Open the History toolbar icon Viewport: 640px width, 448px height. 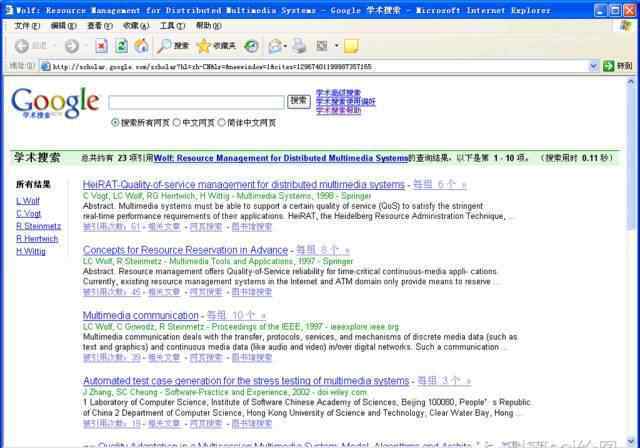click(x=251, y=46)
